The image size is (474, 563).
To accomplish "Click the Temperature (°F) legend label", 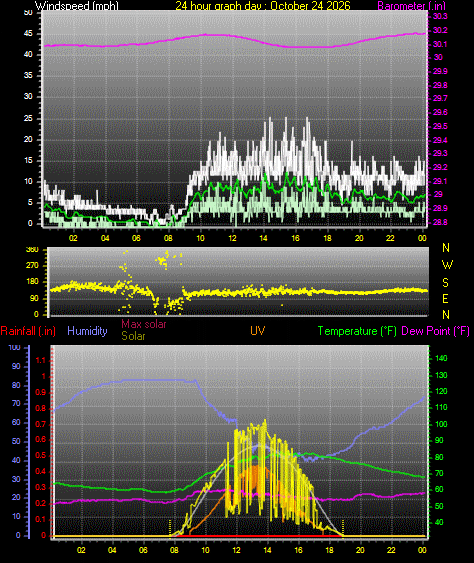I will click(357, 331).
